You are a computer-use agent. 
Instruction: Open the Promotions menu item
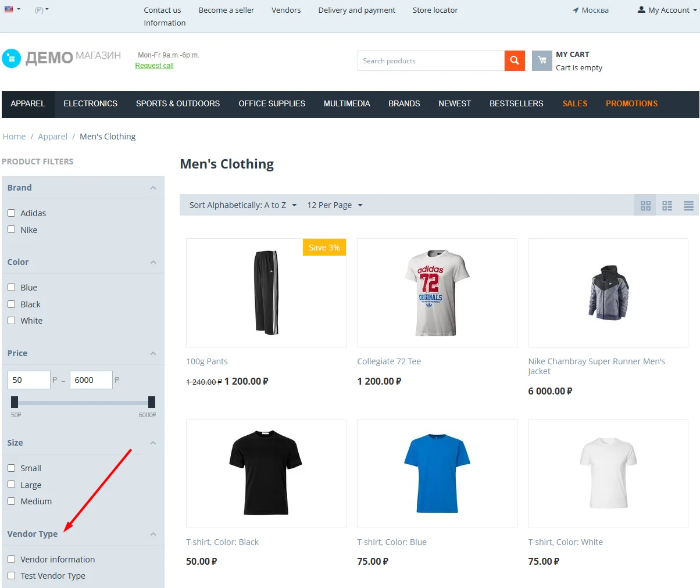coord(631,103)
